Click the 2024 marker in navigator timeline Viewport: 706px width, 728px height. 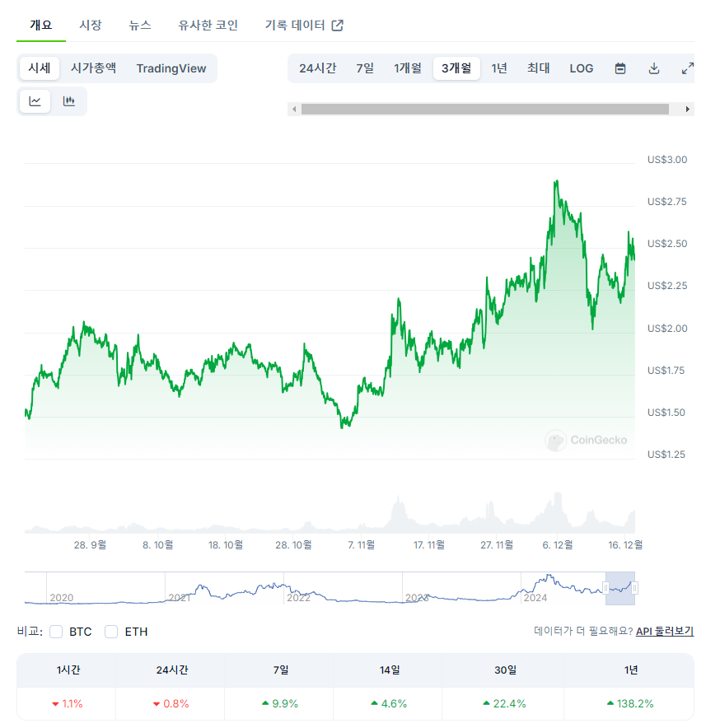click(x=535, y=598)
